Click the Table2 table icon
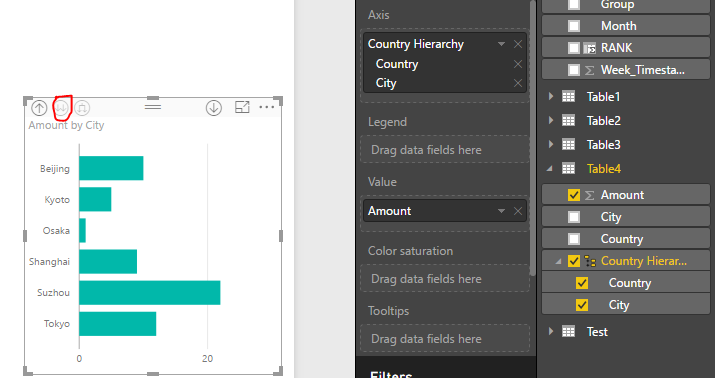715x378 pixels. click(x=568, y=120)
